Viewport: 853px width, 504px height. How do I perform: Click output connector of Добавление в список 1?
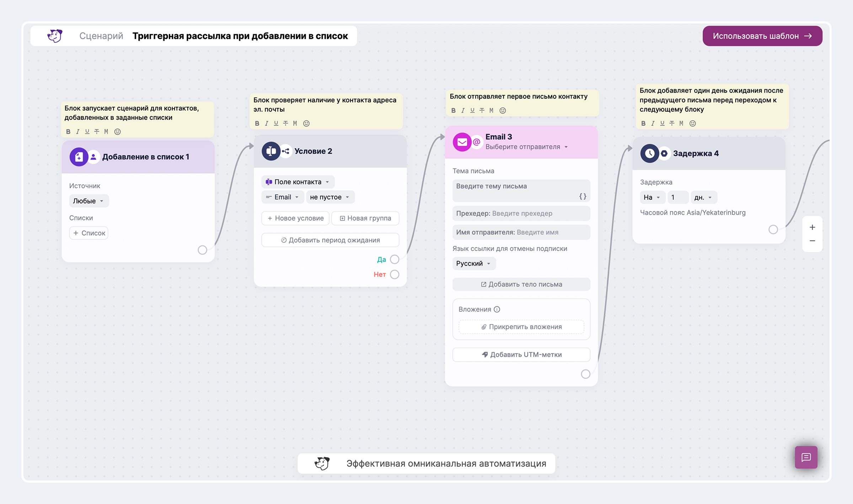coord(202,250)
